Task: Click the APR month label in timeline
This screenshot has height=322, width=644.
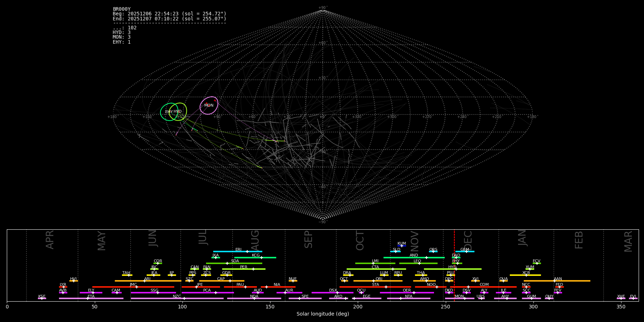Action: tap(50, 240)
